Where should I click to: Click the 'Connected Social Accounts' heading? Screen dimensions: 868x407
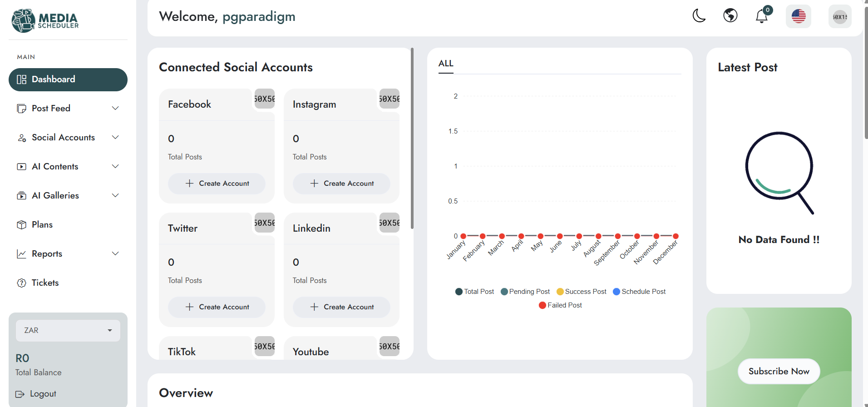(236, 67)
